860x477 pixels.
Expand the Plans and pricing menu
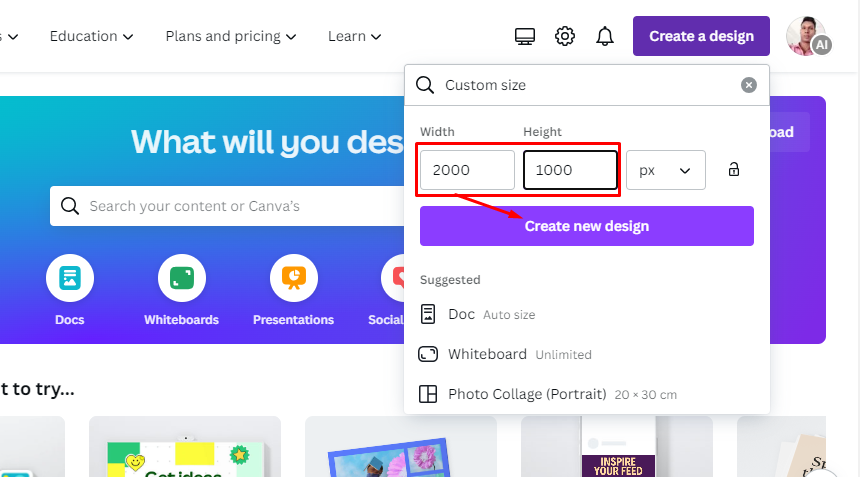[230, 36]
